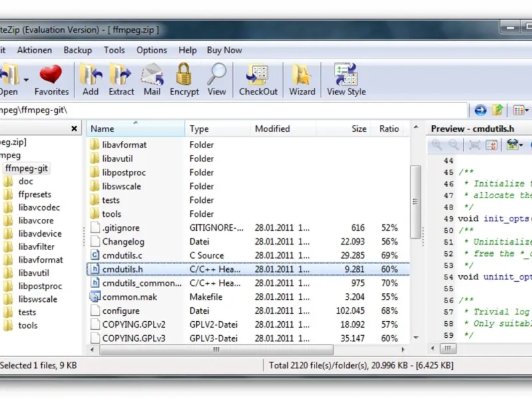This screenshot has height=399, width=532.
Task: Click the blue Go arrow icon
Action: pyautogui.click(x=480, y=110)
